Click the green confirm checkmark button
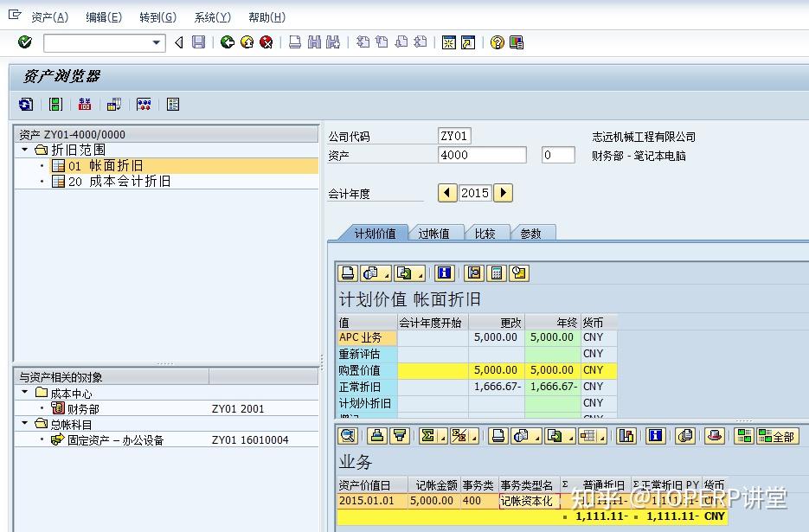The width and height of the screenshot is (809, 532). 23,42
